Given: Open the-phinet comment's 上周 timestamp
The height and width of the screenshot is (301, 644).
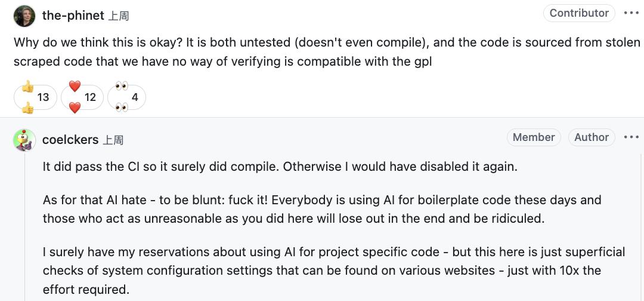Looking at the screenshot, I should [x=119, y=16].
